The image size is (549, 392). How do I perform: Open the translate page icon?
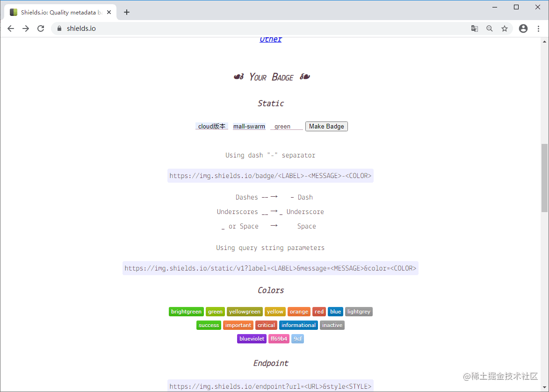[475, 29]
